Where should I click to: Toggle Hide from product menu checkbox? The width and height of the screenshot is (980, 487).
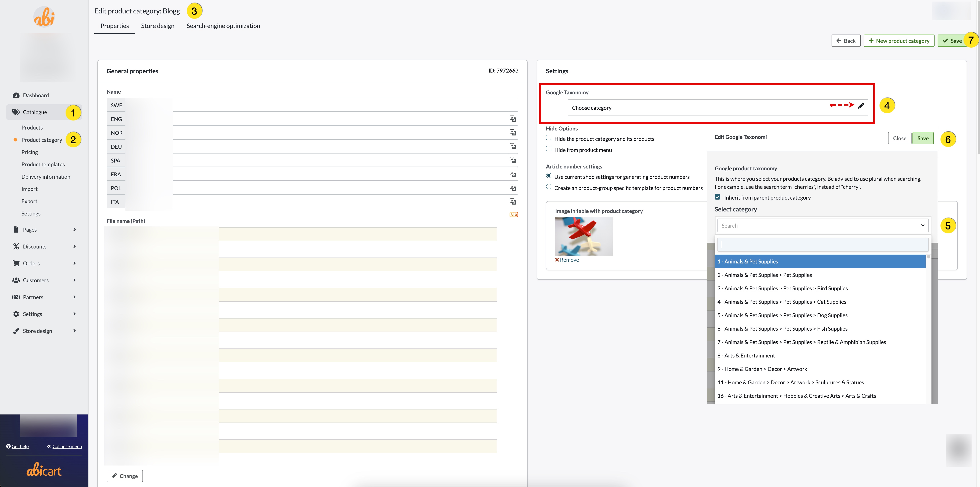pos(548,149)
